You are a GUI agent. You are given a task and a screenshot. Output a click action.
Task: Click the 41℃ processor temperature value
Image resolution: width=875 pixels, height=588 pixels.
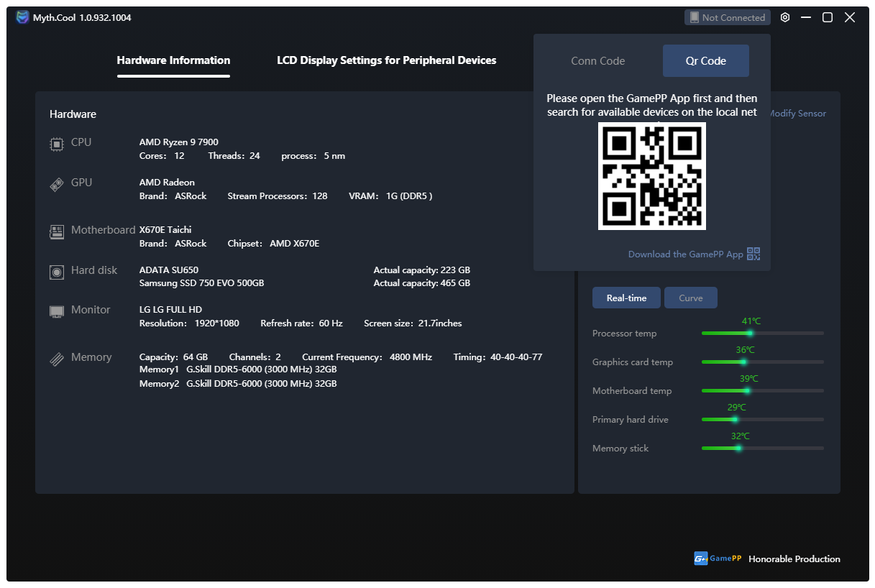(751, 321)
